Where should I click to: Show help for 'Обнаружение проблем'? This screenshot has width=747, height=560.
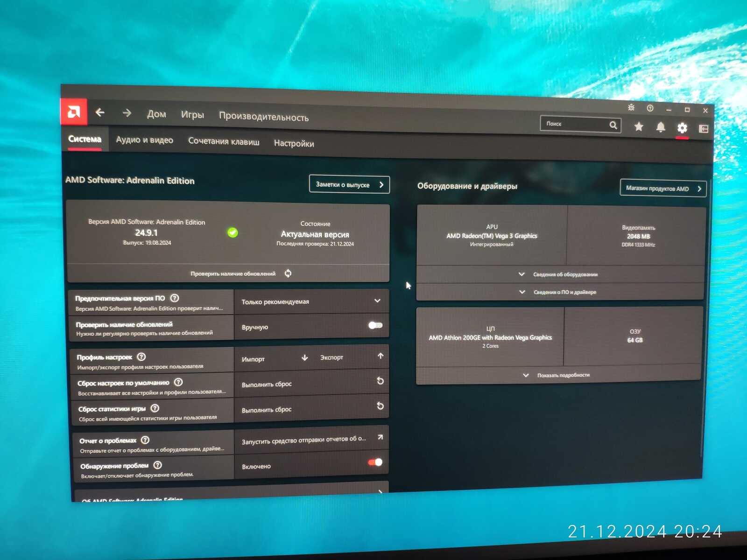[x=158, y=465]
